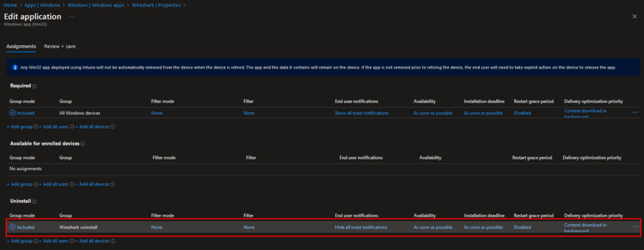Open Filter mode None for Wireshark uninstall
The height and width of the screenshot is (250, 644).
[157, 227]
